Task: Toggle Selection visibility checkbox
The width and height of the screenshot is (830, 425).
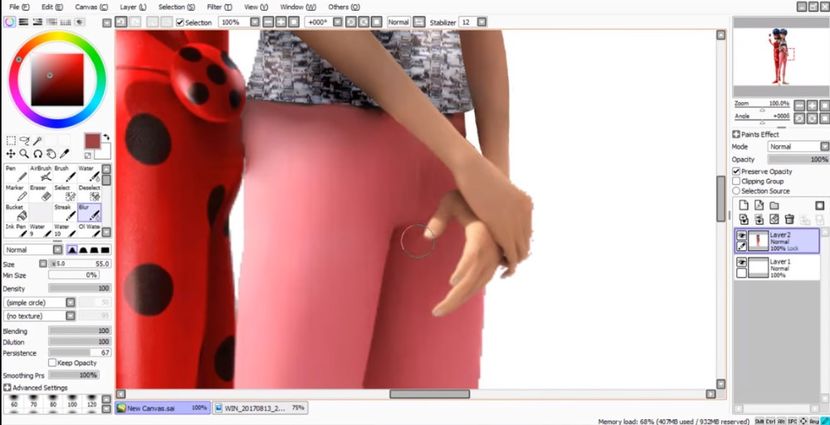Action: (x=180, y=22)
